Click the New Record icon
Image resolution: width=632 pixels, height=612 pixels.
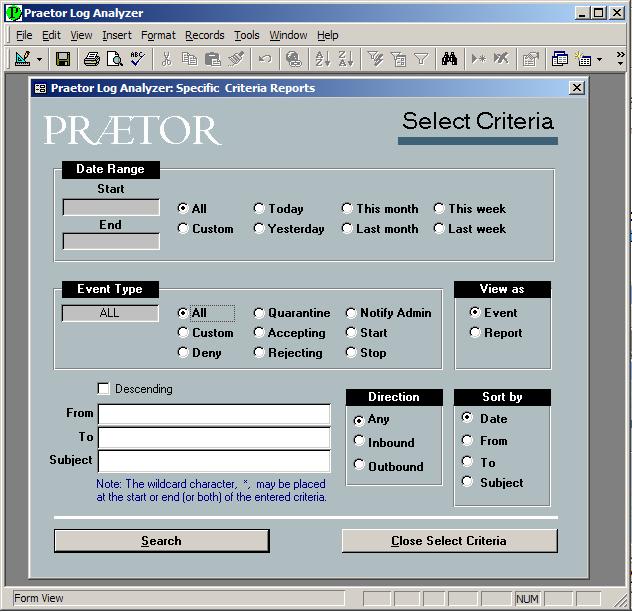click(478, 59)
